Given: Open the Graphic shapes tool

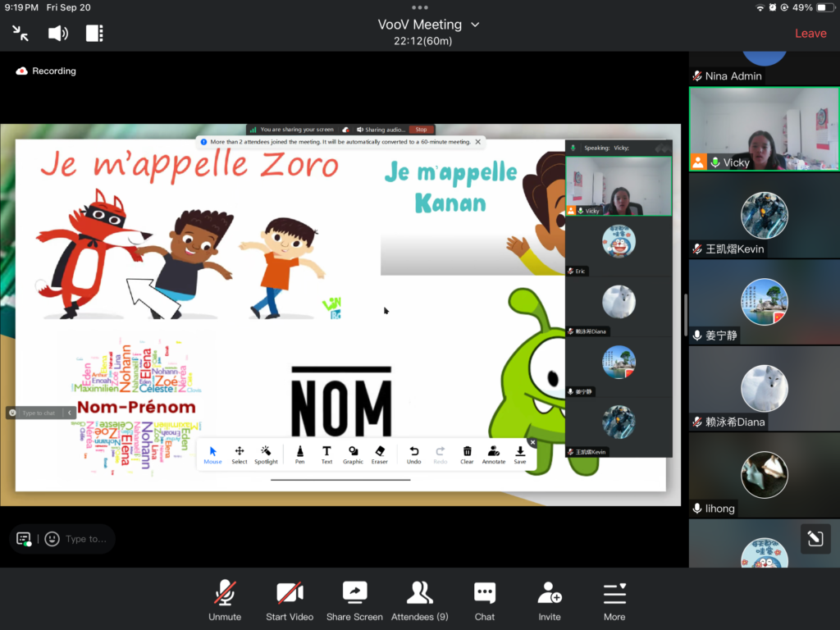Looking at the screenshot, I should pos(353,454).
